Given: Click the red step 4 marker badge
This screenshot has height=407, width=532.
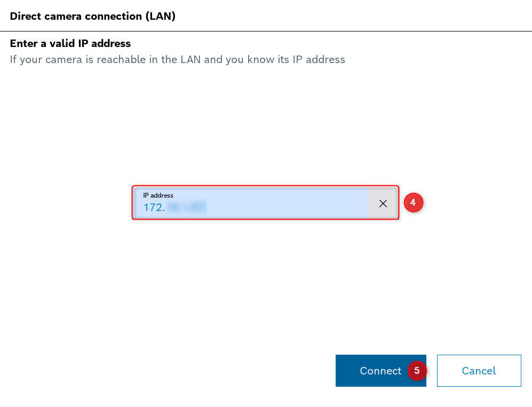Looking at the screenshot, I should tap(413, 203).
